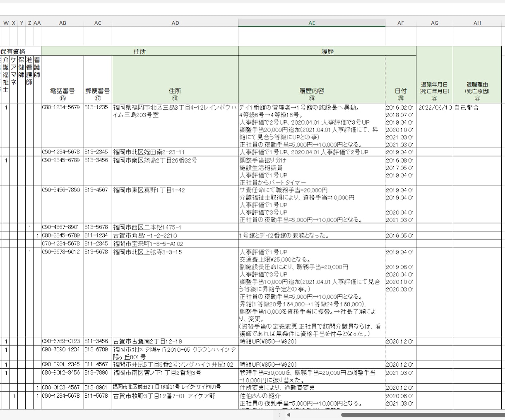
Task: Click the ケアマネ vertical header cell
Action: pos(14,79)
